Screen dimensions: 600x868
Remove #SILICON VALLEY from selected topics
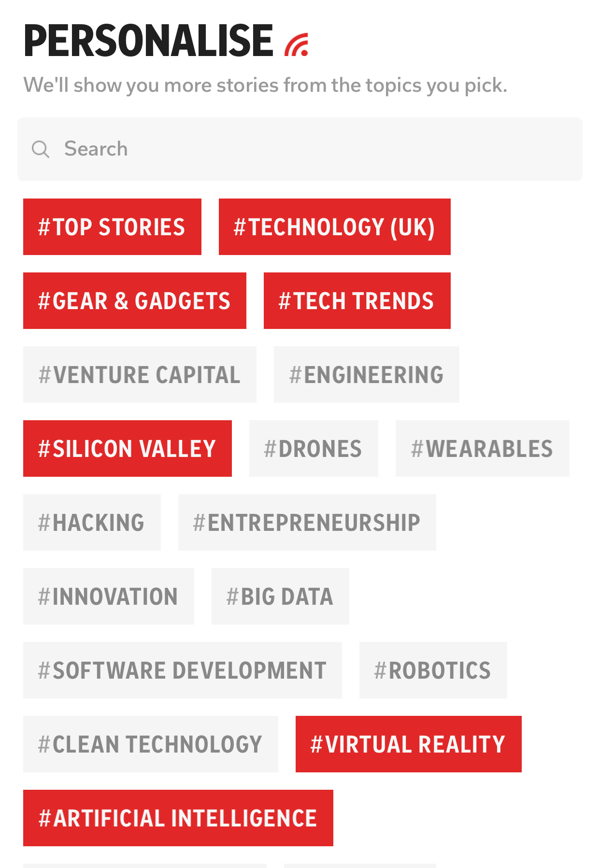(128, 449)
